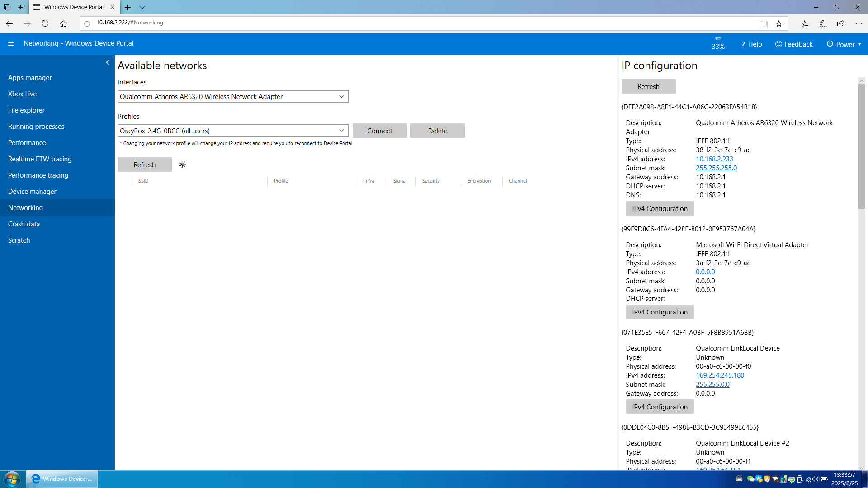Close the Windows Device Portal tab
This screenshot has width=868, height=488.
click(113, 7)
